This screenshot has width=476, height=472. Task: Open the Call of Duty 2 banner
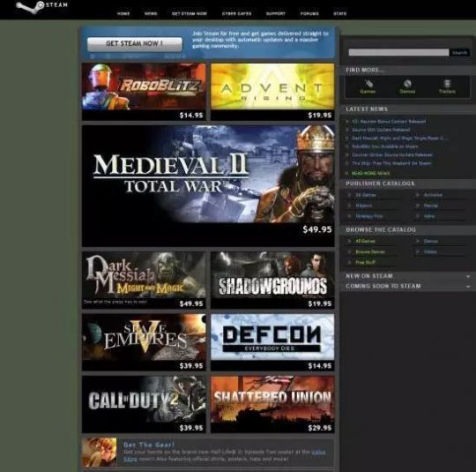tap(144, 404)
